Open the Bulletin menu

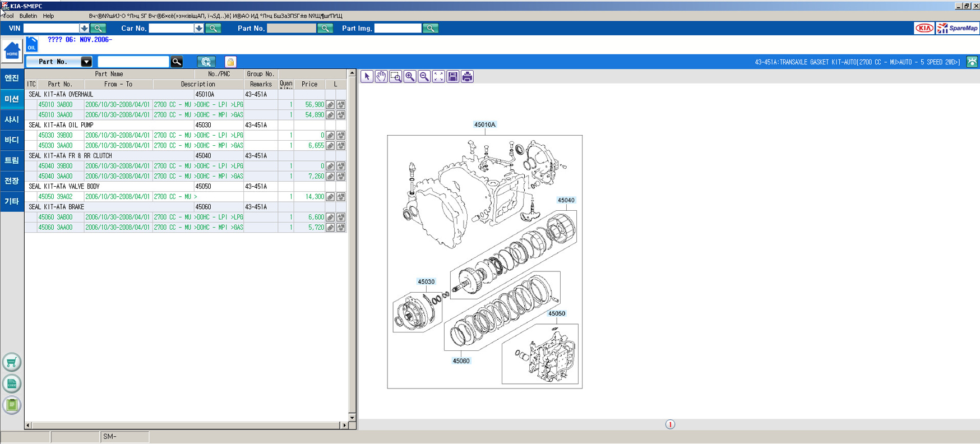tap(28, 16)
